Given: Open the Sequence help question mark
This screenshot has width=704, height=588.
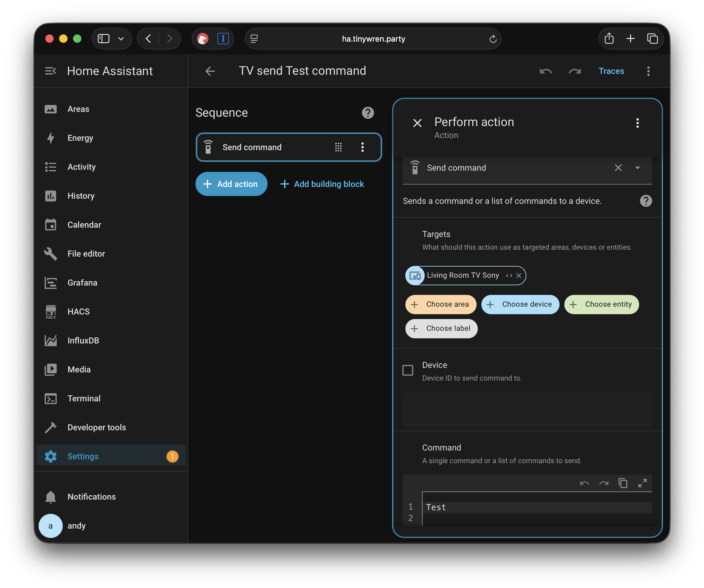Looking at the screenshot, I should coord(368,113).
